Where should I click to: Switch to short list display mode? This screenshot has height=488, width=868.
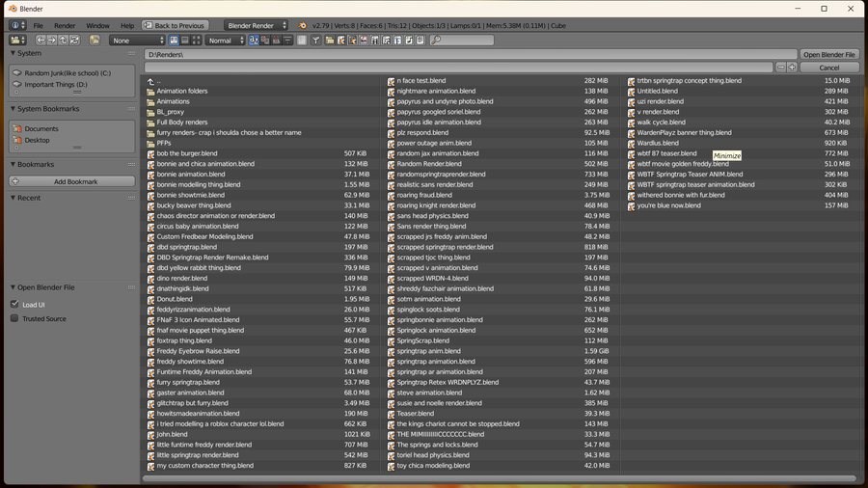pos(174,41)
